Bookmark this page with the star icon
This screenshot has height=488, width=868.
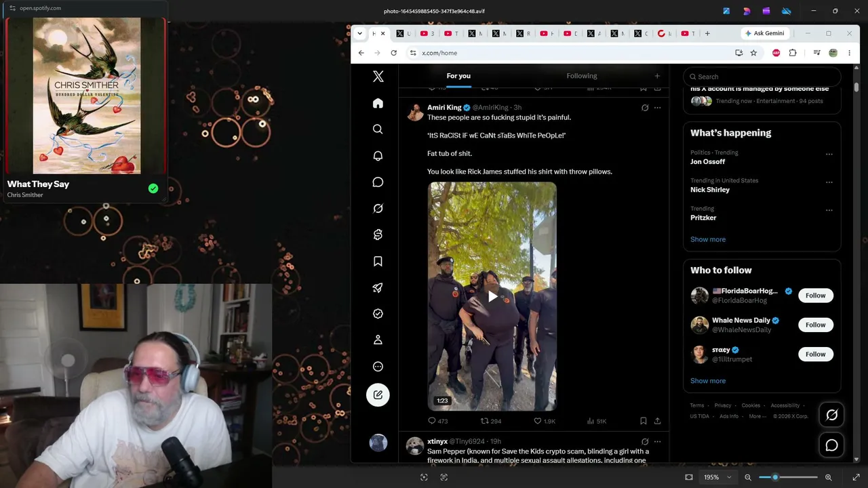(x=753, y=53)
